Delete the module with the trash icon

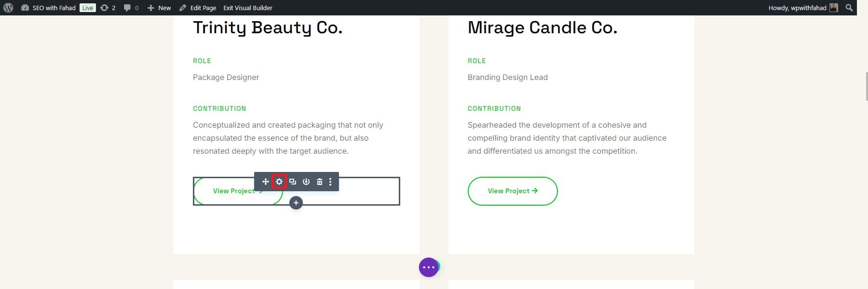[x=319, y=182]
